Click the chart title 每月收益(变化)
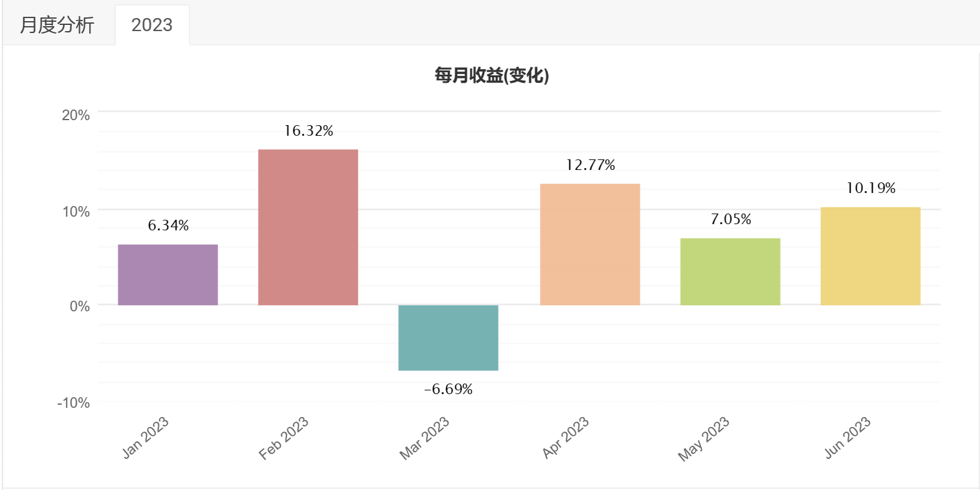This screenshot has height=490, width=980. [492, 75]
